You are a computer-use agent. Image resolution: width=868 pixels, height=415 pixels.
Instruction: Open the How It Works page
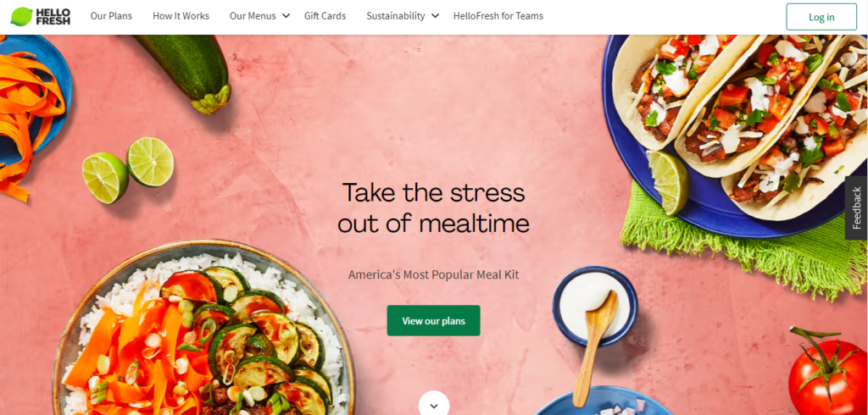pos(181,16)
